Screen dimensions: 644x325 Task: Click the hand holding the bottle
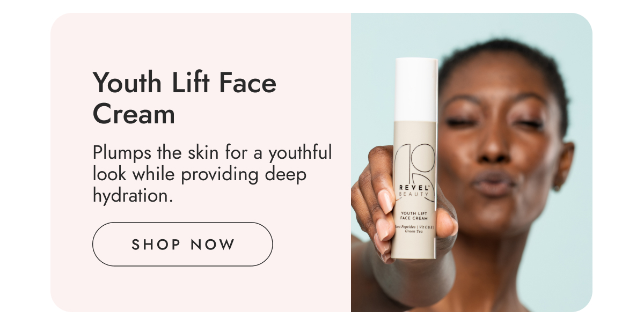386,204
